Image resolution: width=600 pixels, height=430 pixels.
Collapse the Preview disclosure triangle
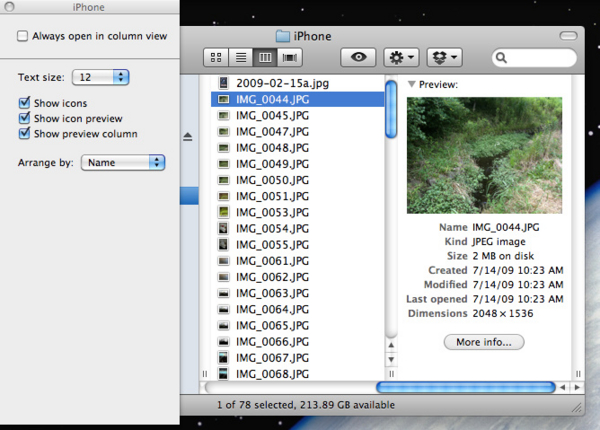[411, 84]
